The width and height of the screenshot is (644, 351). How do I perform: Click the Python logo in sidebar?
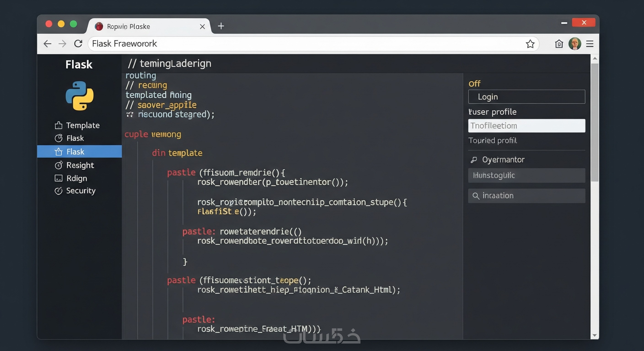80,96
